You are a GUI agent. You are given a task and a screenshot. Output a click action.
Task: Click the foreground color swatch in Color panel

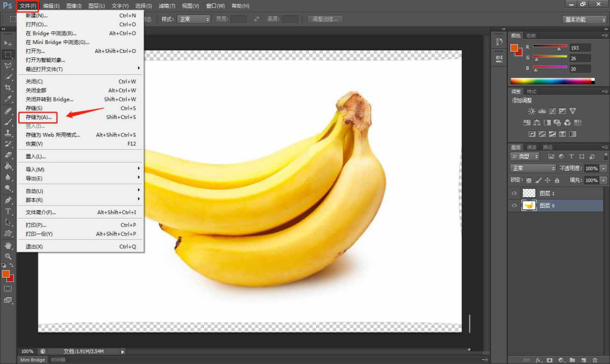coord(514,48)
